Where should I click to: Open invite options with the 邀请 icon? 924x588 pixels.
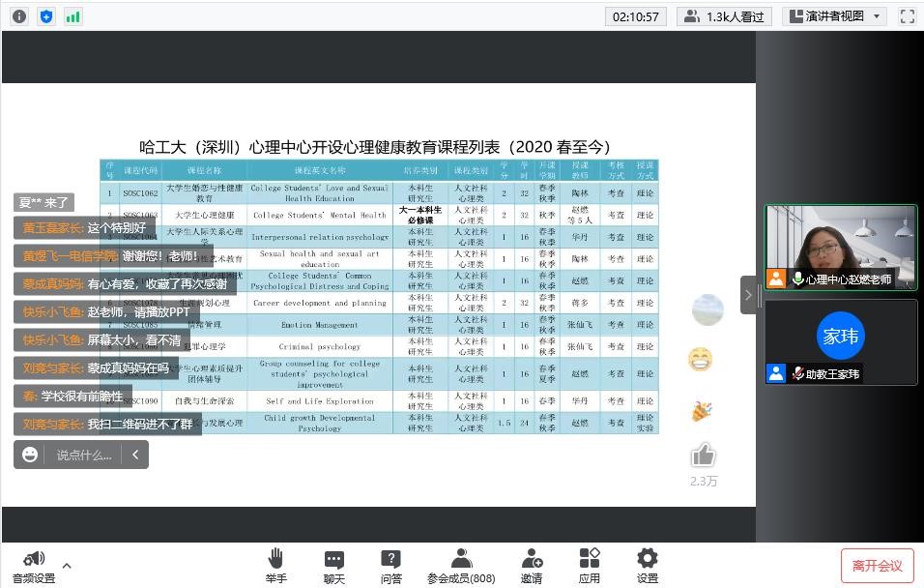pyautogui.click(x=532, y=559)
